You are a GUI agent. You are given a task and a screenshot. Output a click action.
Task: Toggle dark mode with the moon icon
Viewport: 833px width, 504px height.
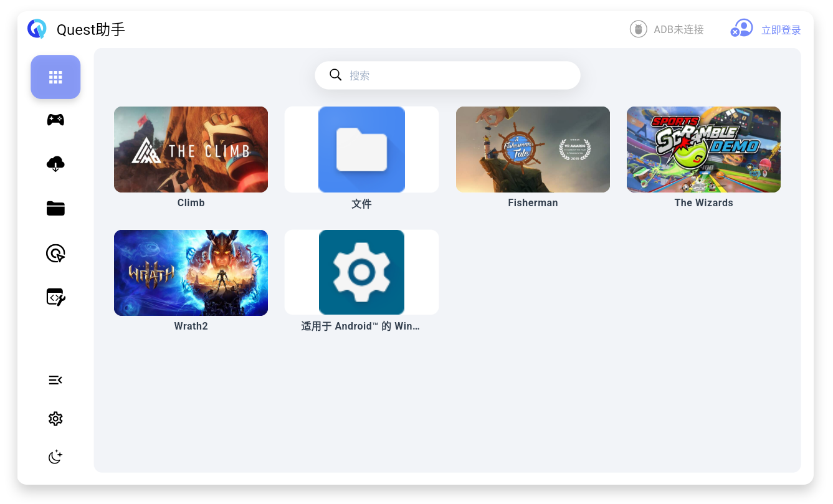point(55,457)
